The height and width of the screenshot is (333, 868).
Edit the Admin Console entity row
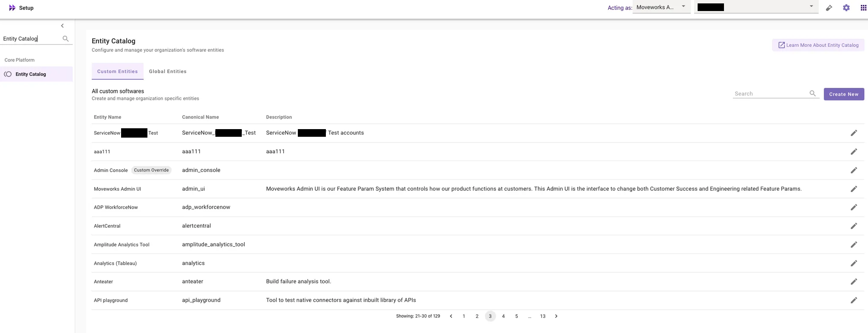point(854,170)
